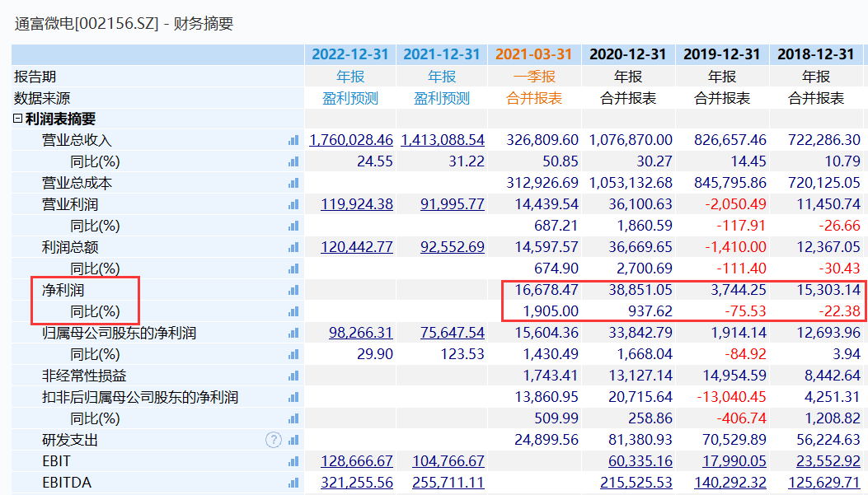
Task: Open forecast revenue link 1,413,088.54
Action: pos(443,141)
